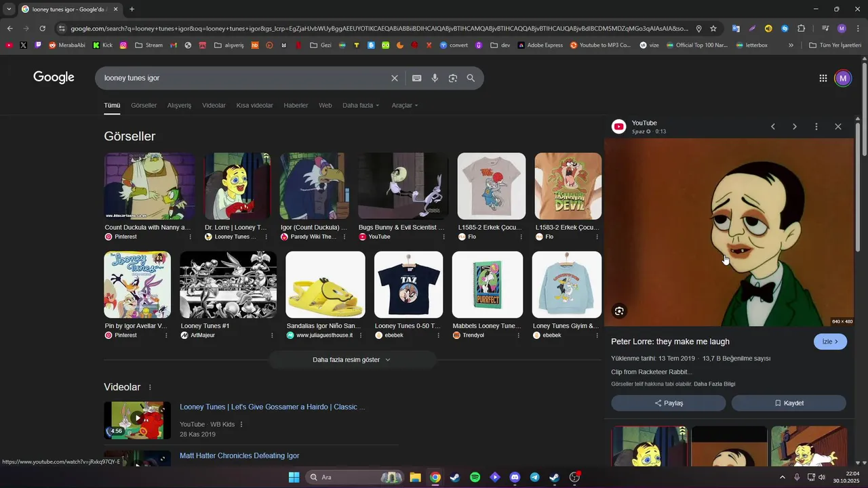Open Matt Hatter Chronicles Defeating Igor link
Viewport: 868px width, 488px height.
point(239,456)
